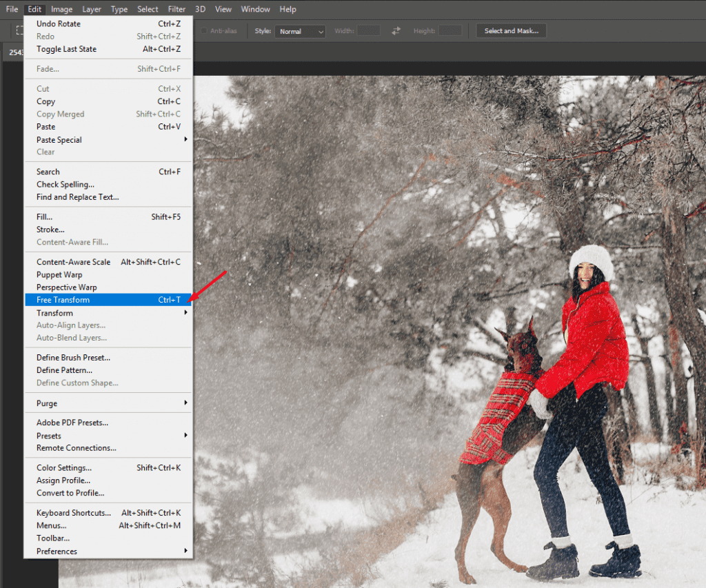Expand the Transform submenu
This screenshot has width=706, height=588.
pyautogui.click(x=108, y=312)
